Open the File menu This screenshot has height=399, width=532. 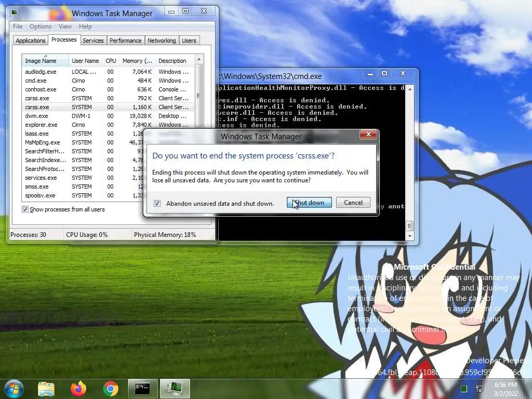18,26
